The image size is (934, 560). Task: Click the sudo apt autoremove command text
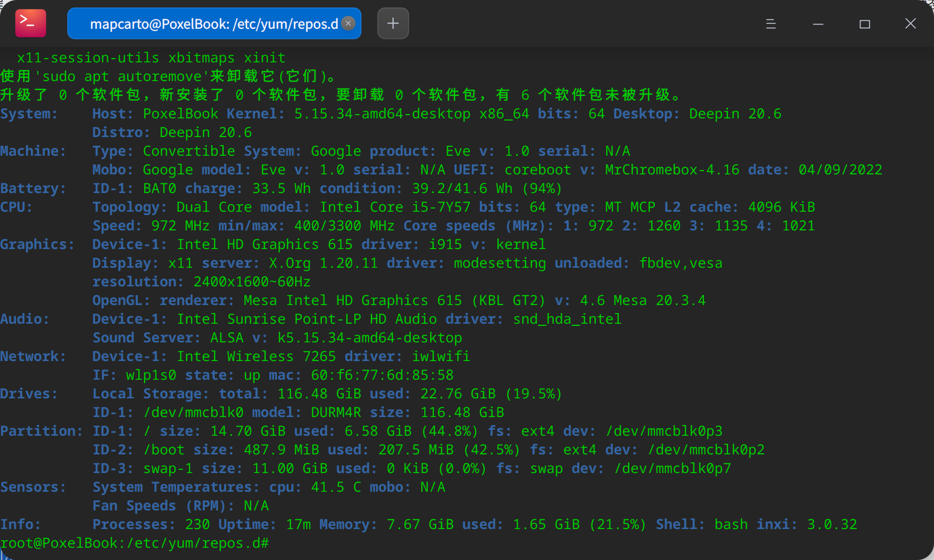point(124,76)
